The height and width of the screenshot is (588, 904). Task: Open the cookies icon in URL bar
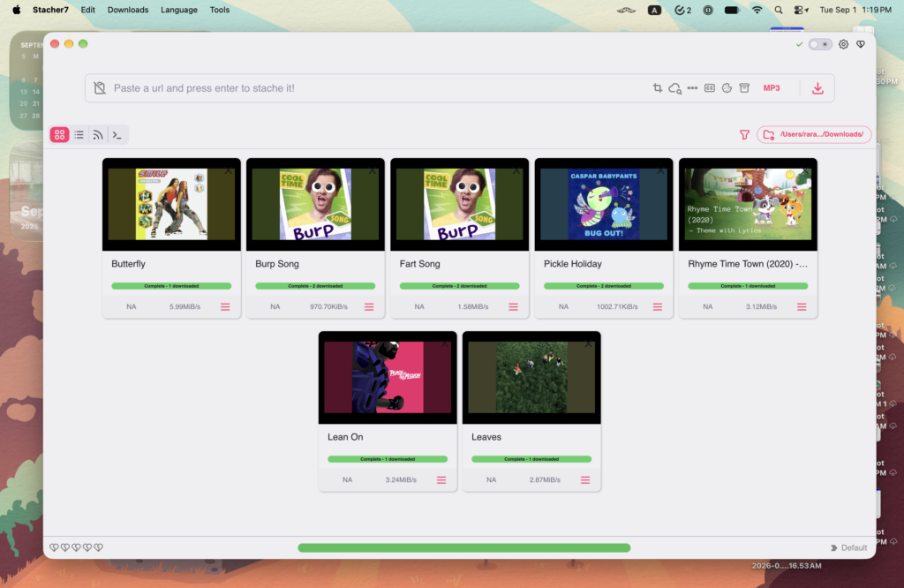[727, 88]
